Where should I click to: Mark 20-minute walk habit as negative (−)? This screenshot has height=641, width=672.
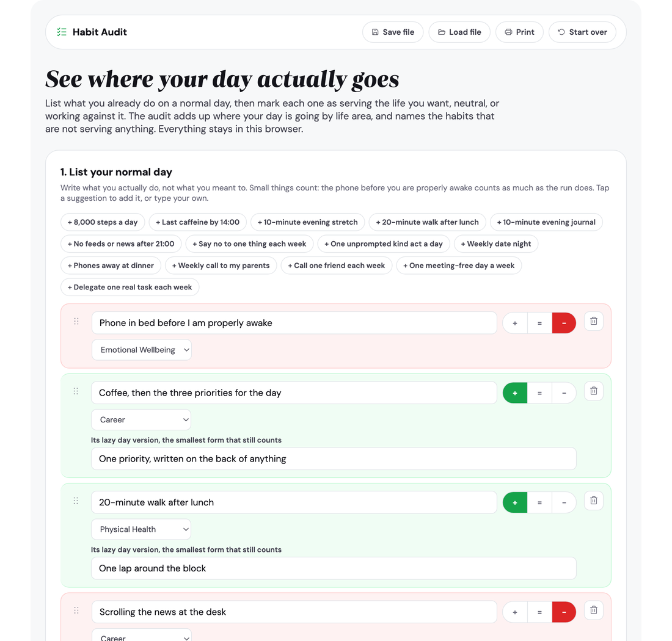tap(564, 502)
